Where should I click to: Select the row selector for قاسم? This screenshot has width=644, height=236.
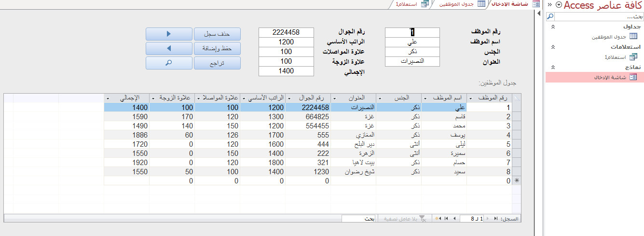click(x=517, y=116)
